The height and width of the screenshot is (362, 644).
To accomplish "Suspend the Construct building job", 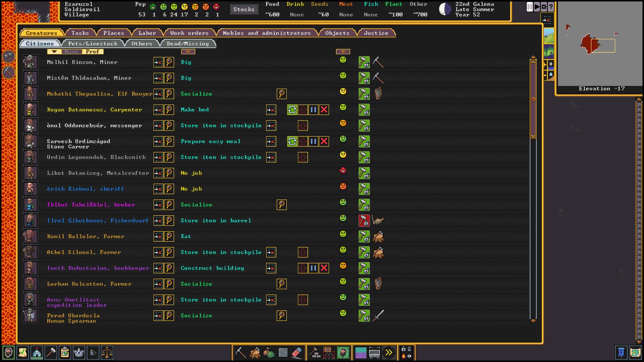I will [x=314, y=268].
